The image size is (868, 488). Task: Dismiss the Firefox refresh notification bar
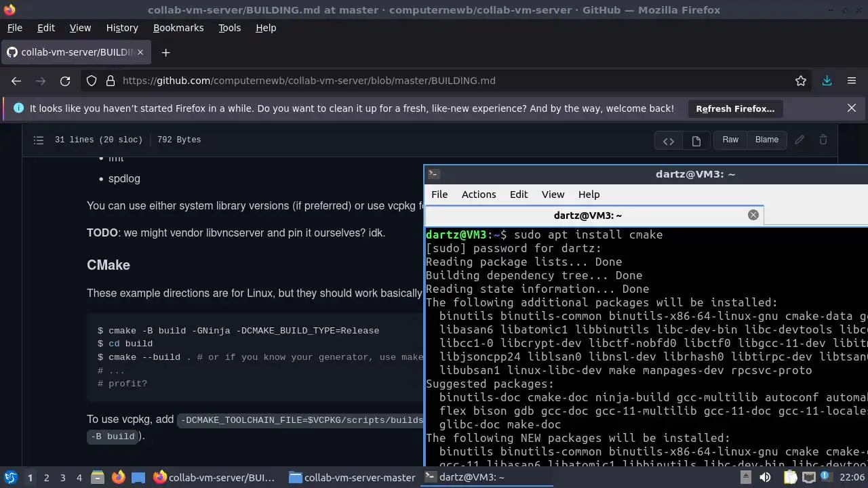pos(852,108)
